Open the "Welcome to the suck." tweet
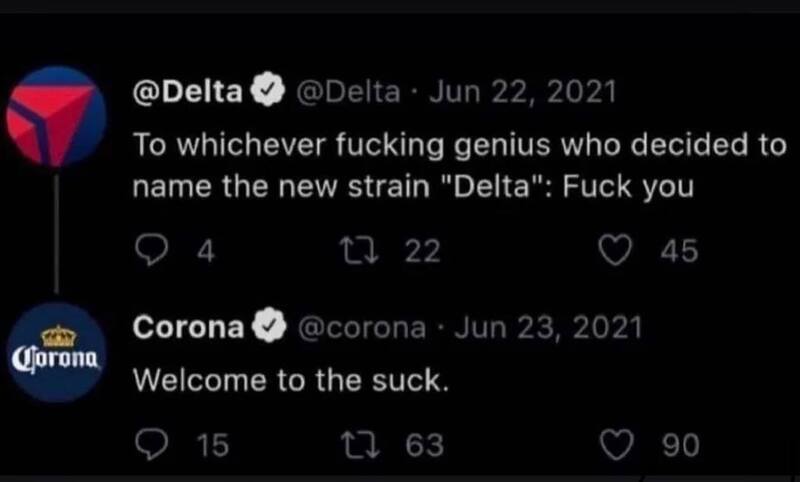The height and width of the screenshot is (482, 800). coord(291,380)
